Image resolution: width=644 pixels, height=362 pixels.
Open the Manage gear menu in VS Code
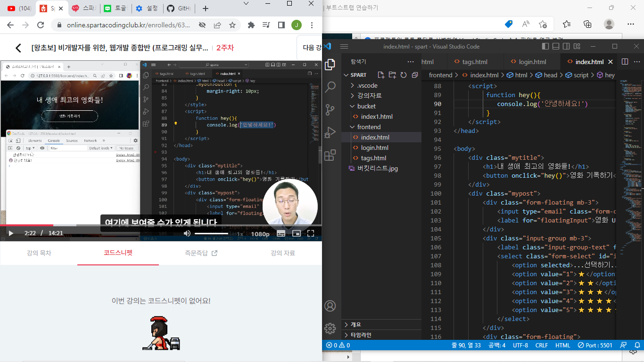(330, 328)
